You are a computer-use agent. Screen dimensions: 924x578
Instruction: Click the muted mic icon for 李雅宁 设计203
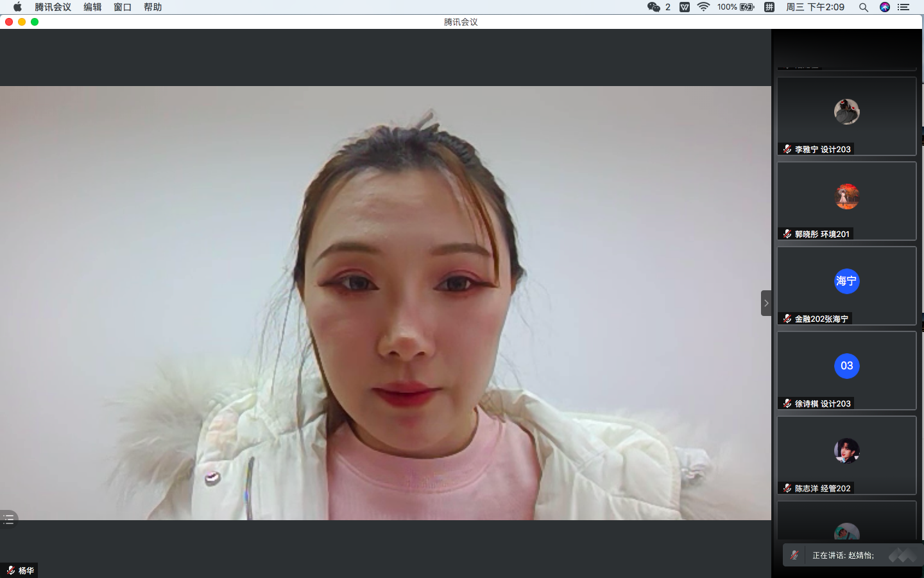click(787, 149)
